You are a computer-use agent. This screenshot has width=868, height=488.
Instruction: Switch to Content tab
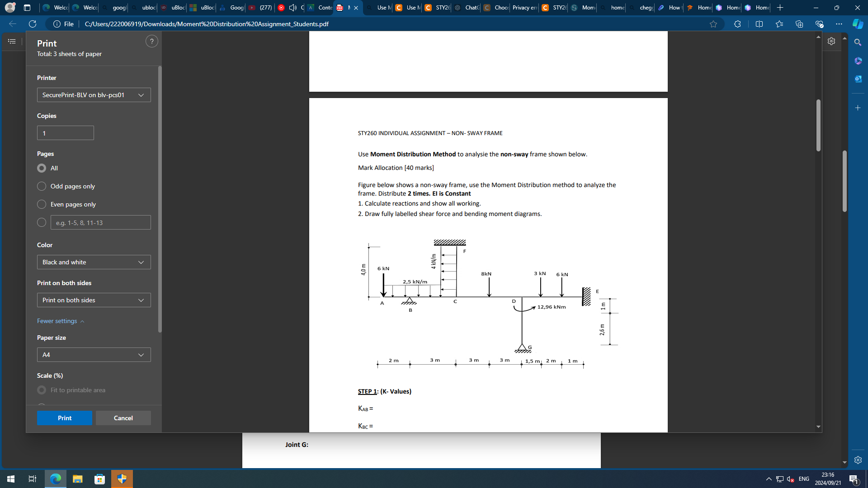(319, 8)
